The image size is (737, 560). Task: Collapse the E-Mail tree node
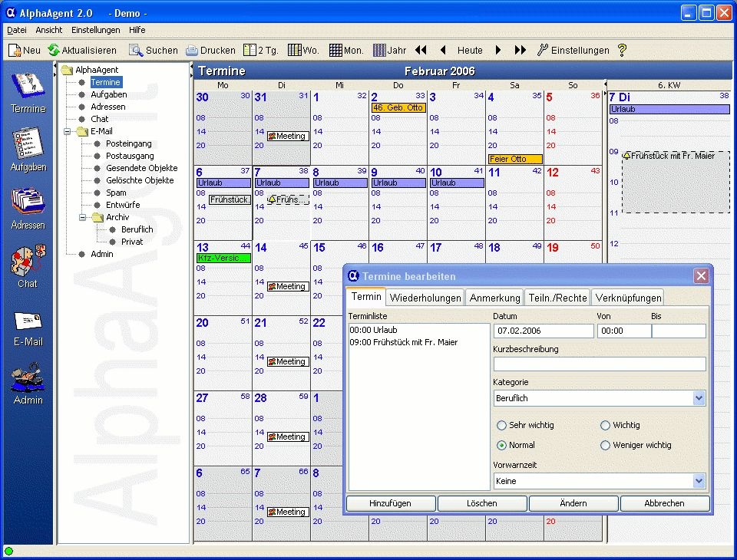click(x=68, y=131)
